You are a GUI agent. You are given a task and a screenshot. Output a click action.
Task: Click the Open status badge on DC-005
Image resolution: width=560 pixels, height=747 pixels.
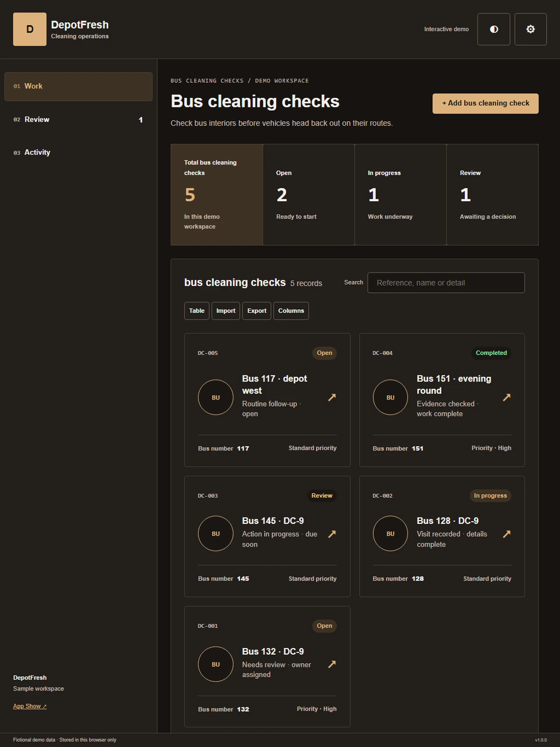click(x=324, y=353)
